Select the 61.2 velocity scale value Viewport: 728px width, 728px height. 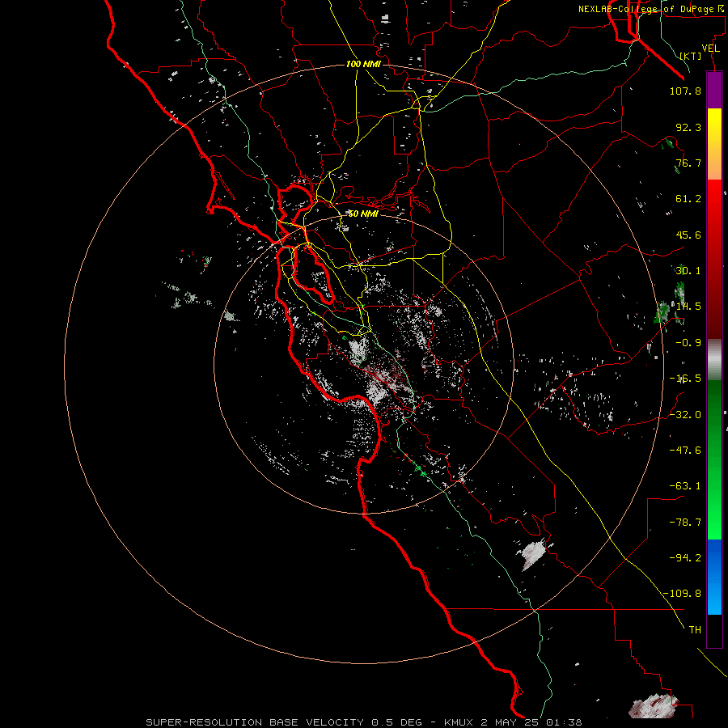(x=688, y=199)
